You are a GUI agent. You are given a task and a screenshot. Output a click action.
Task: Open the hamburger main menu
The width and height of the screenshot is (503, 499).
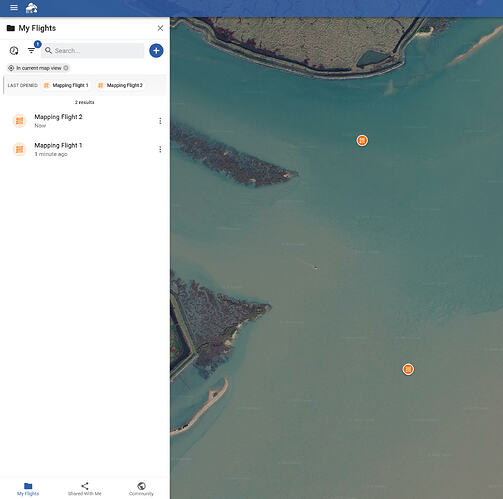(x=14, y=7)
